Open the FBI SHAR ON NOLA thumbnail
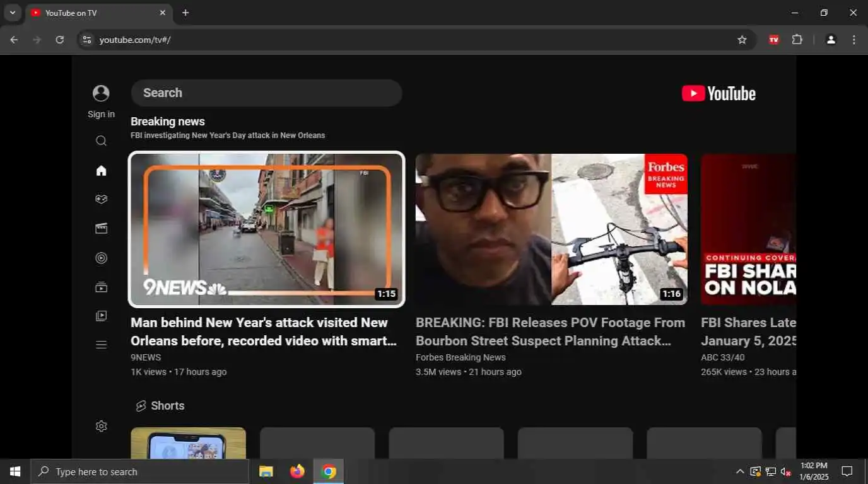The height and width of the screenshot is (484, 868). 748,229
